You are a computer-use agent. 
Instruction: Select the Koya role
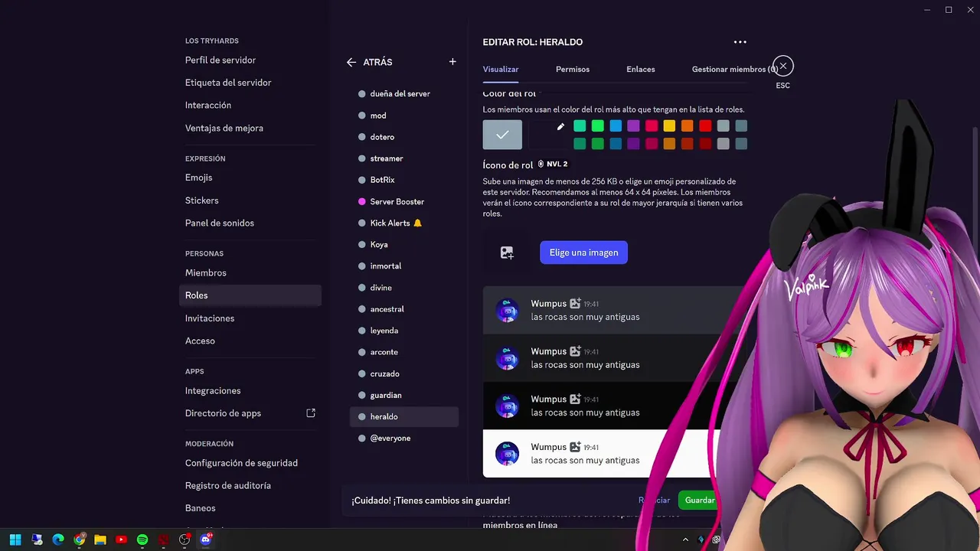[404, 244]
